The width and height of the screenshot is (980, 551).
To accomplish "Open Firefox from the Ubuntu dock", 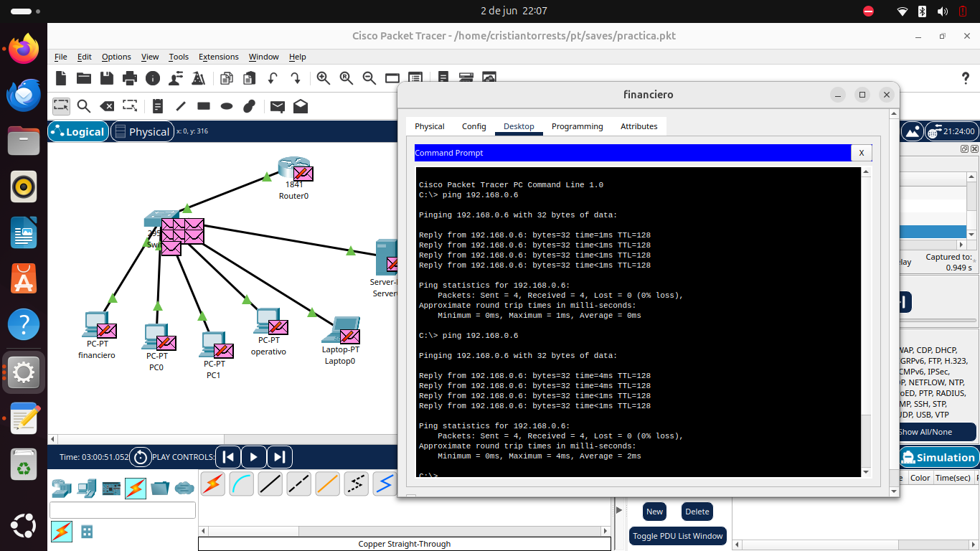I will (x=24, y=49).
